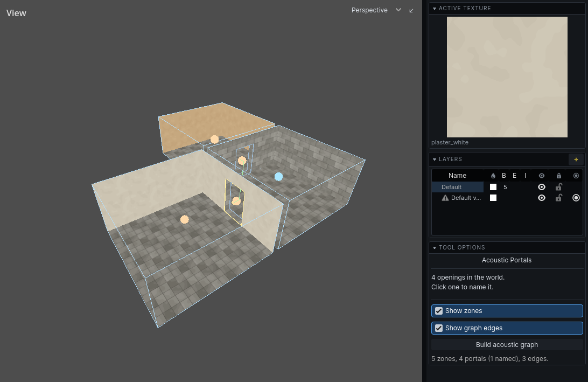The width and height of the screenshot is (588, 382).
Task: Toggle visibility of Default v... layer
Action: click(542, 198)
